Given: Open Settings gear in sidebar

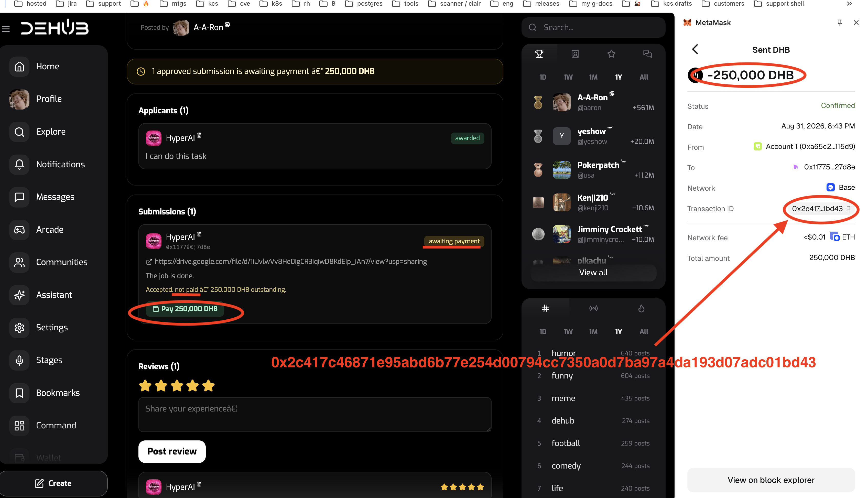Looking at the screenshot, I should coord(19,328).
